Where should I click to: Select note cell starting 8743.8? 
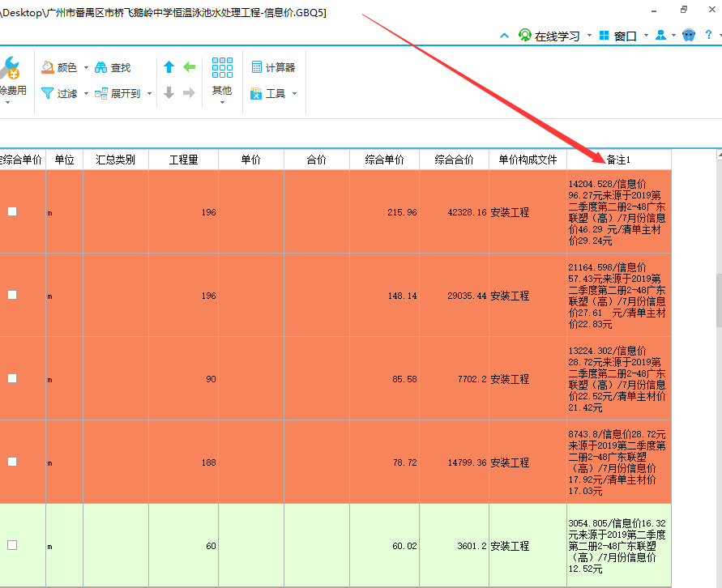pos(619,462)
